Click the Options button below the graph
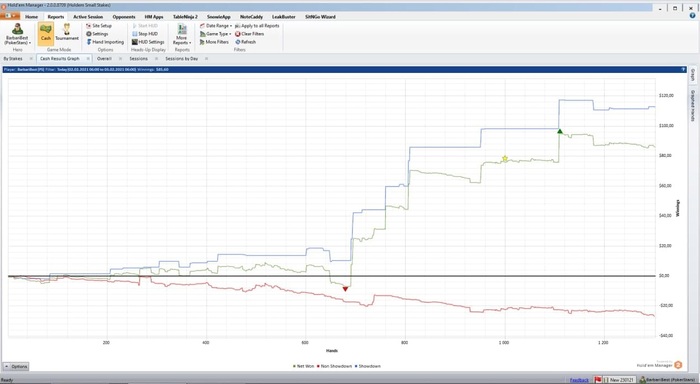The width and height of the screenshot is (700, 384). click(17, 367)
